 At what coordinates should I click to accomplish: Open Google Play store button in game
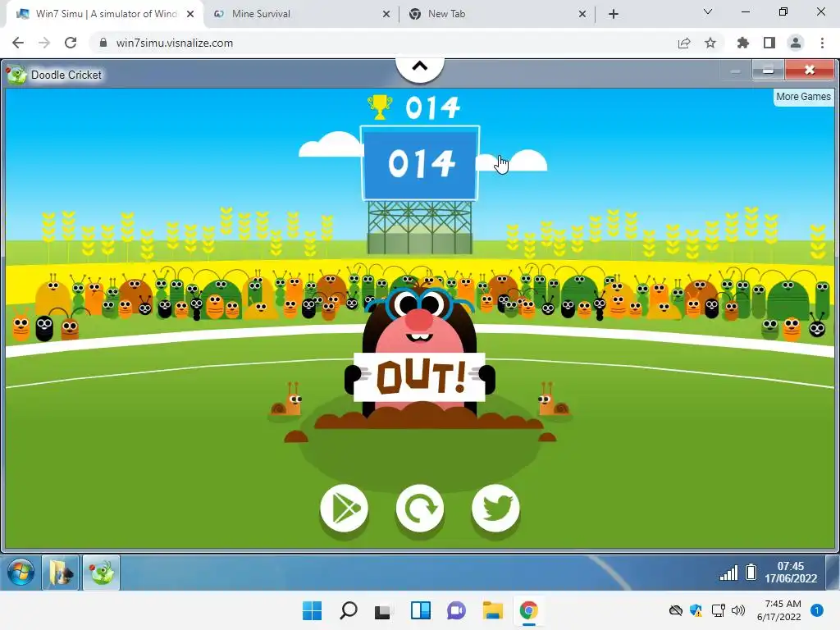tap(344, 508)
